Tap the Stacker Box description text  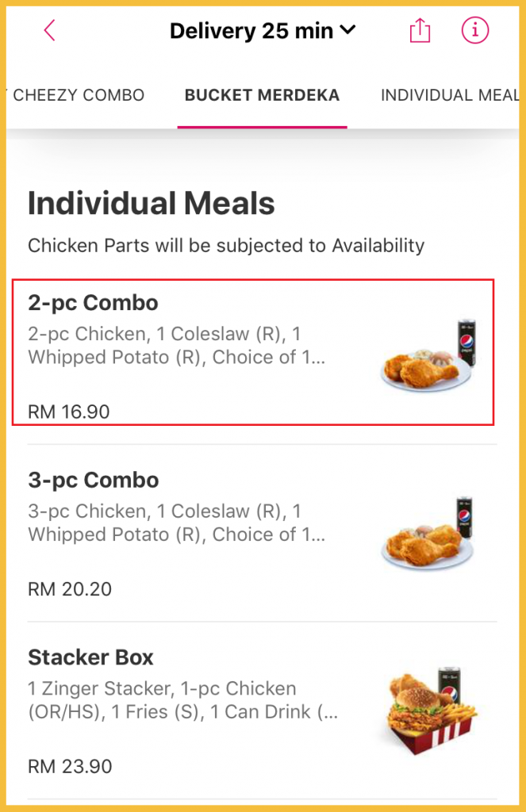click(x=182, y=701)
